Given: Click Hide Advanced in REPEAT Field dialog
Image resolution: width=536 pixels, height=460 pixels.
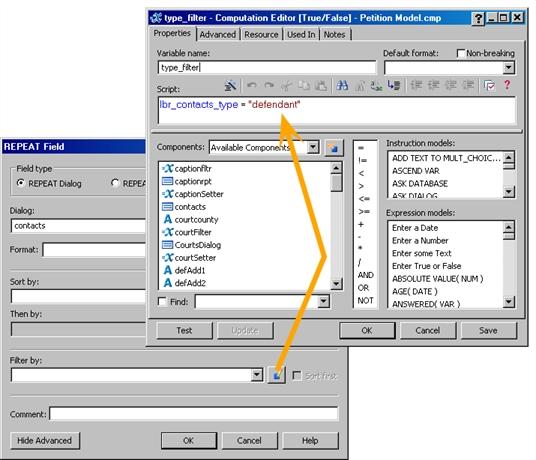Looking at the screenshot, I should pyautogui.click(x=45, y=441).
